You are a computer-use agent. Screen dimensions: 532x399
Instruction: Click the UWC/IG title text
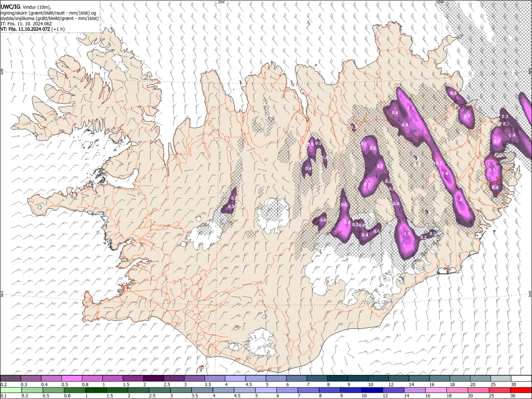pos(10,7)
